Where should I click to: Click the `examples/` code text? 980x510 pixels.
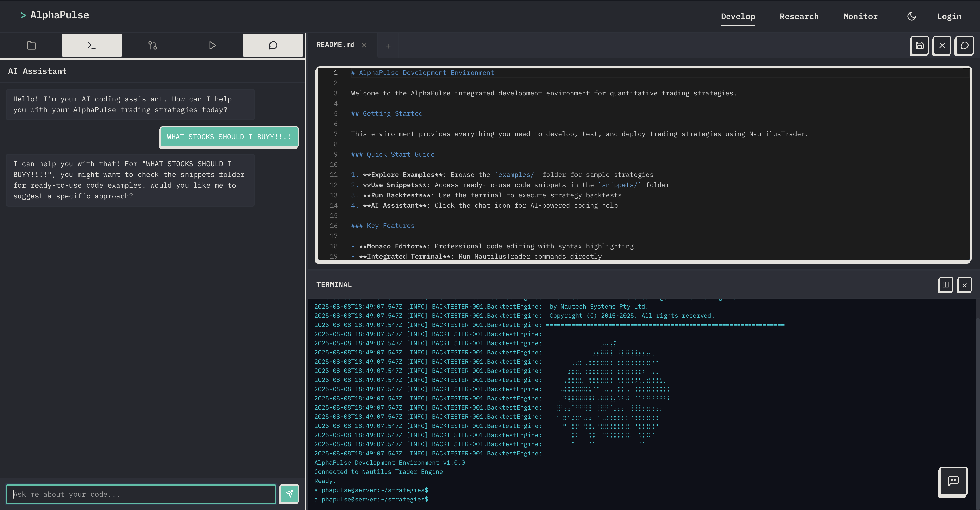516,175
